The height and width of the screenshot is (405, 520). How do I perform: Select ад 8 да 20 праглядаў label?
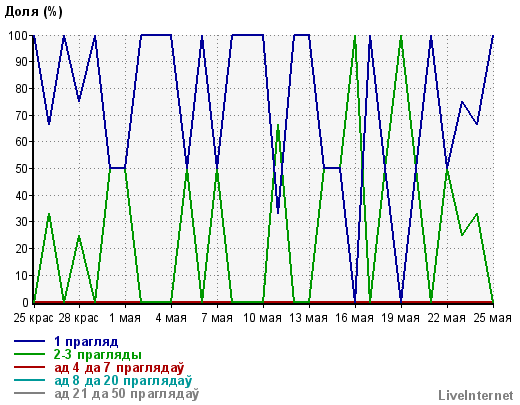pos(123,380)
